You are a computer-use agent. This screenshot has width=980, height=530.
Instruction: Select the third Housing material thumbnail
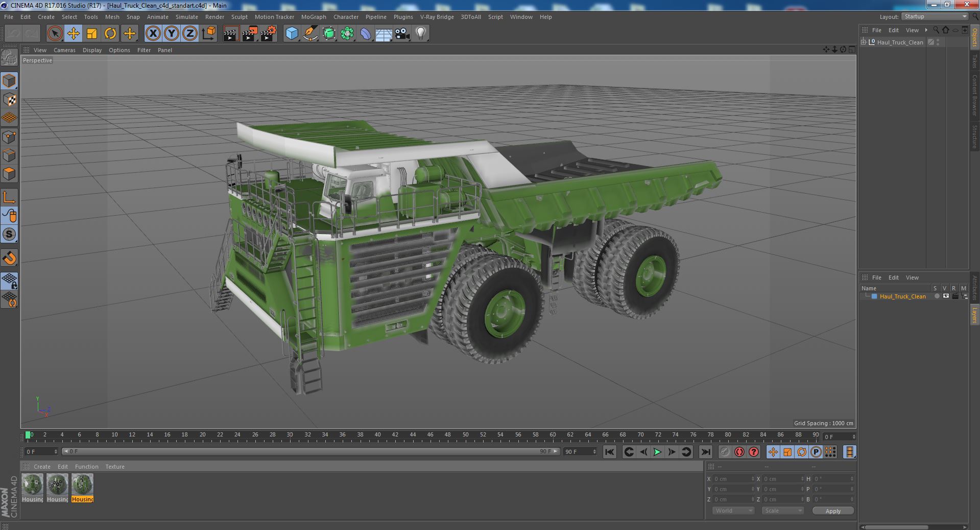click(82, 488)
